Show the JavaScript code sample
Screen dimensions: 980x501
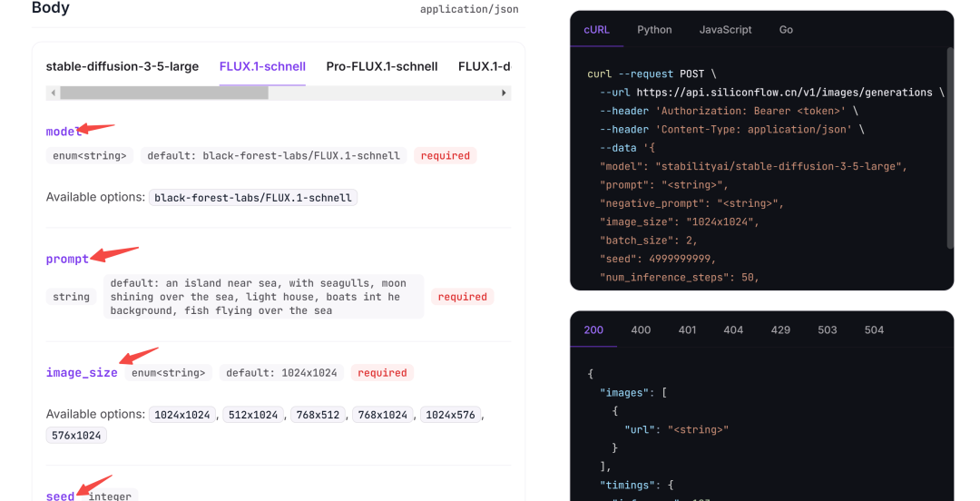pos(725,30)
